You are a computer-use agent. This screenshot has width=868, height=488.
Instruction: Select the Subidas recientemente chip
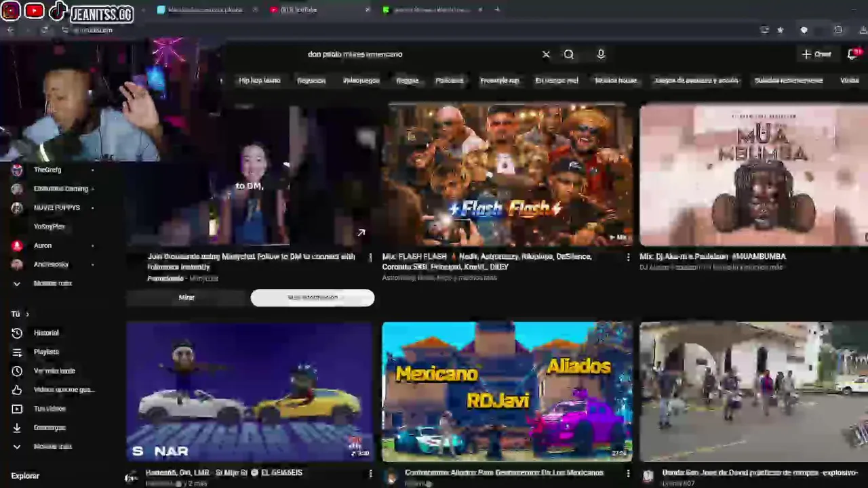789,80
